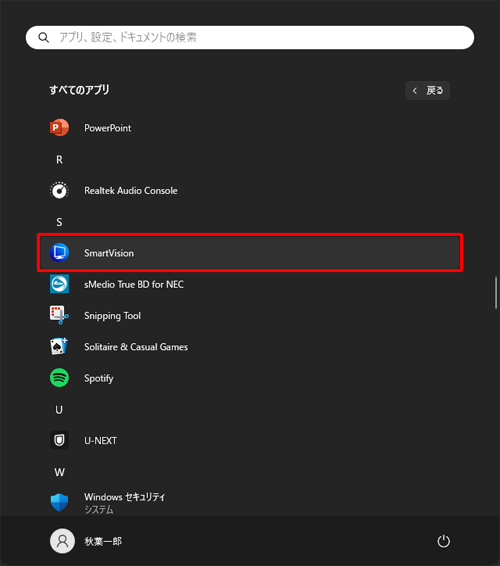Open the PowerPoint app icon
Viewport: 500px width, 566px height.
coord(59,127)
